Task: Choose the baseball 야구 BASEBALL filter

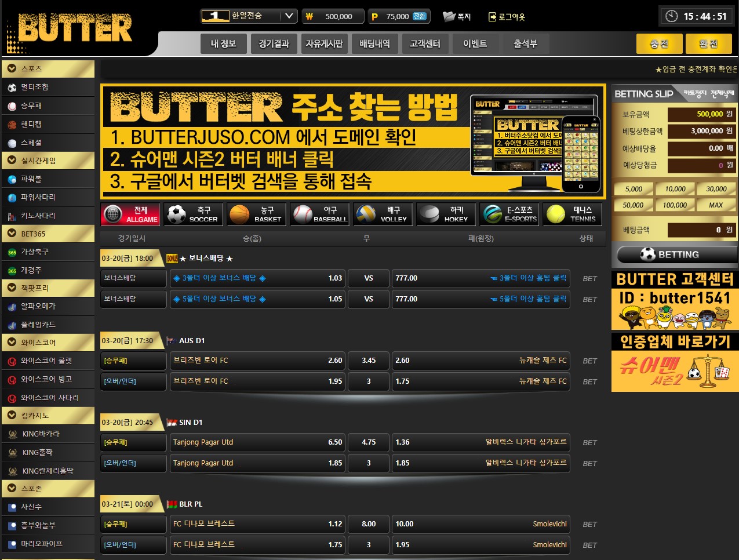Action: (x=319, y=214)
